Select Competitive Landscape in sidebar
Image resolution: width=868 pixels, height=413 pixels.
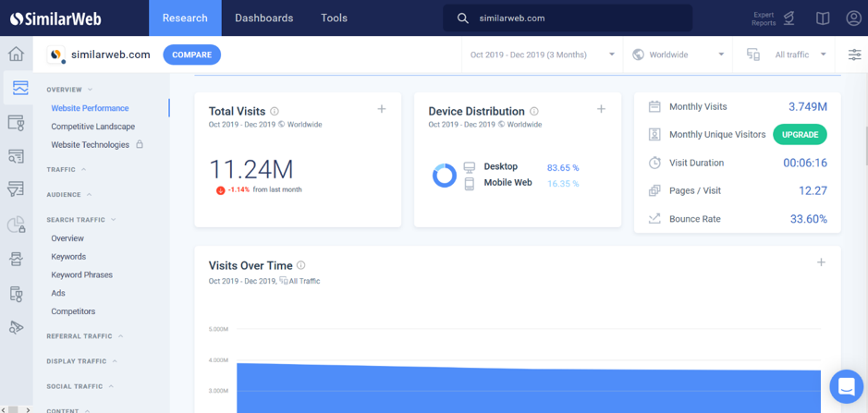93,127
